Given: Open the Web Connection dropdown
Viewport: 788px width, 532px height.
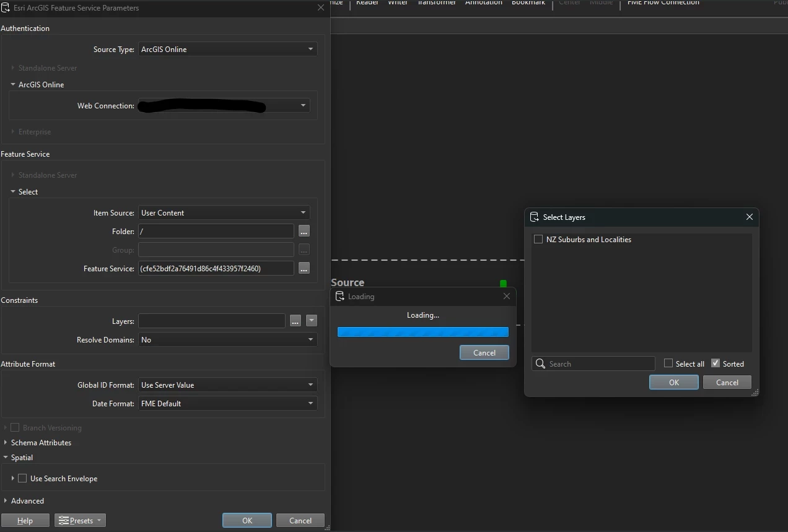Looking at the screenshot, I should click(x=224, y=105).
